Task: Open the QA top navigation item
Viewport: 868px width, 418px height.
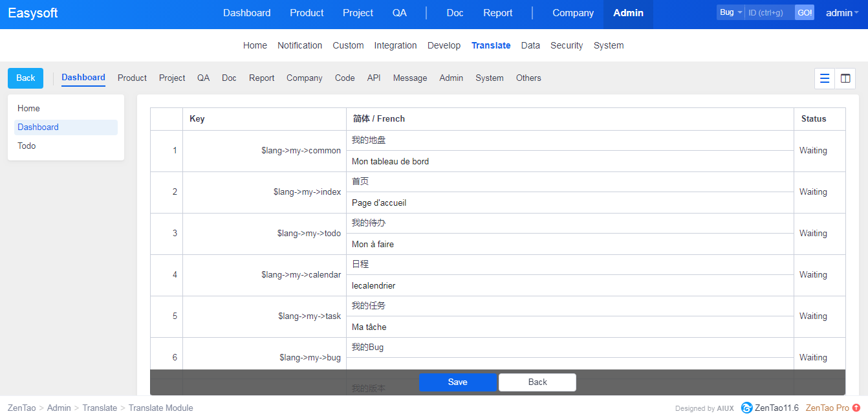Action: [x=400, y=13]
